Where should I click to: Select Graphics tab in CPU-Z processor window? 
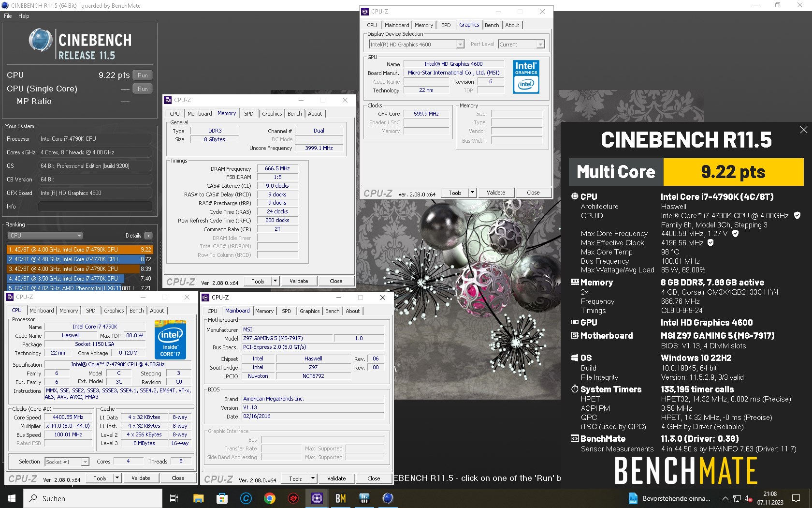[114, 311]
